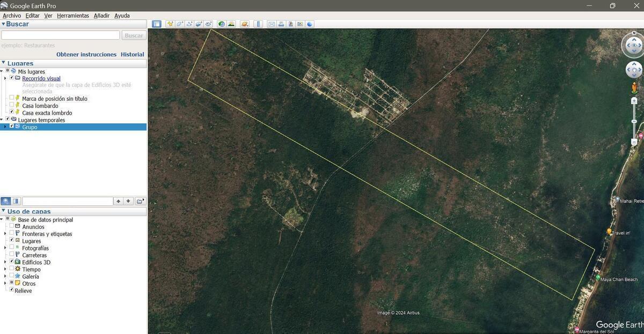This screenshot has height=334, width=644.
Task: Hide sidebar using the toolbar icon
Action: (x=157, y=24)
